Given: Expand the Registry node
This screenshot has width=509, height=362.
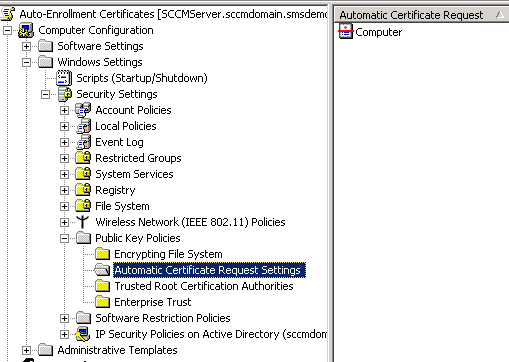Looking at the screenshot, I should pos(64,191).
